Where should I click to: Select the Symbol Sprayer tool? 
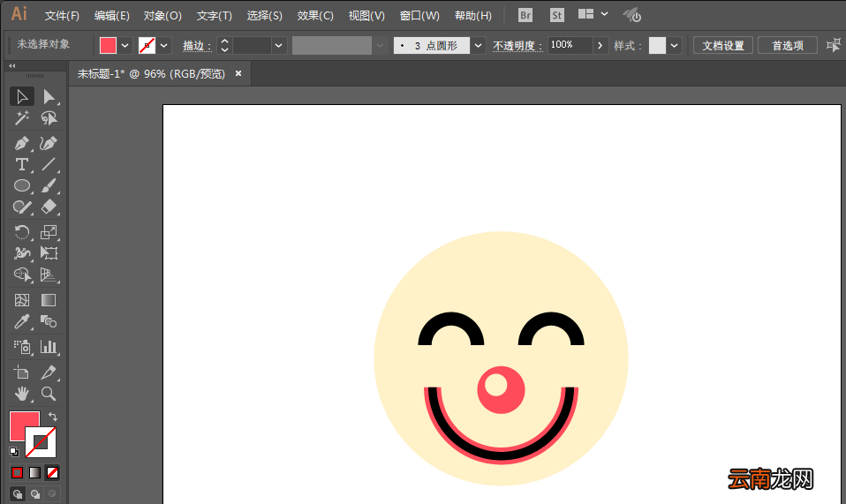pyautogui.click(x=21, y=347)
